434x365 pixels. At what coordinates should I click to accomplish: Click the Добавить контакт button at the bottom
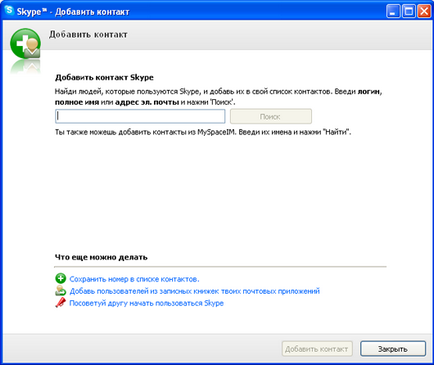coord(317,349)
